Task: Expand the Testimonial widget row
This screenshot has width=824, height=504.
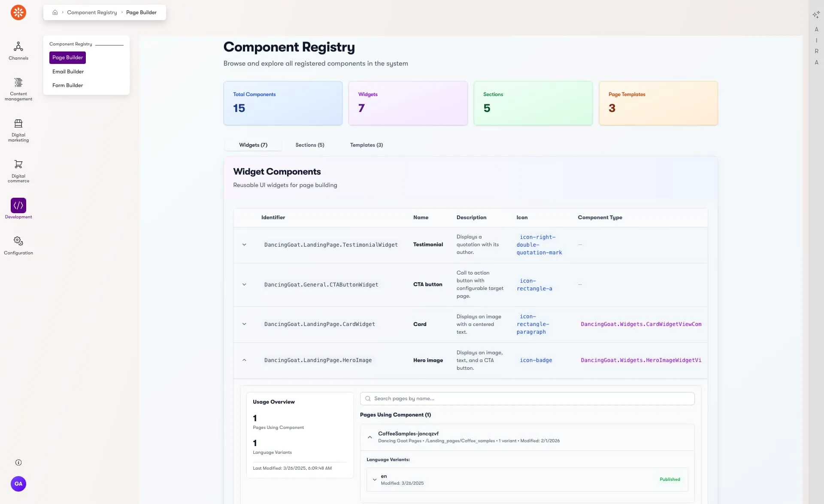Action: 244,245
